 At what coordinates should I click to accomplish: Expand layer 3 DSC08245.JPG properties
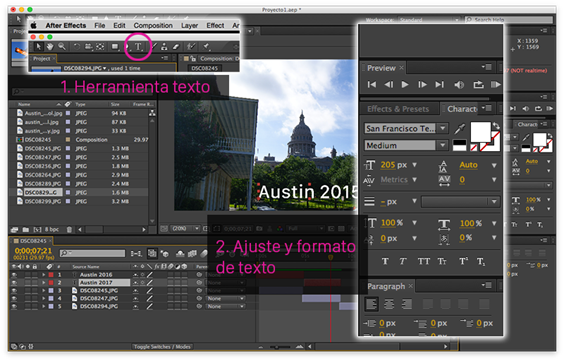[x=44, y=291]
